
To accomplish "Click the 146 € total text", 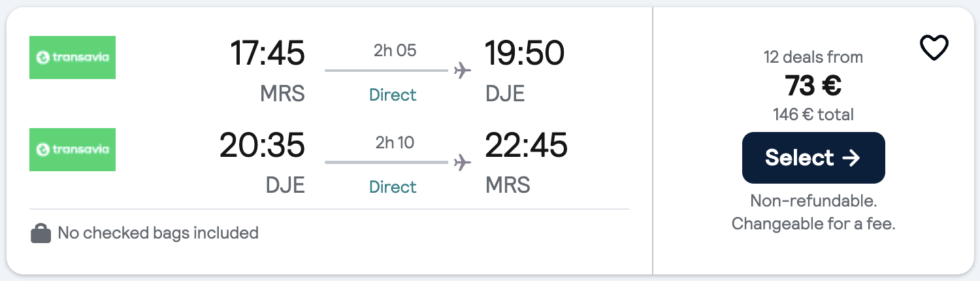I will point(813,115).
